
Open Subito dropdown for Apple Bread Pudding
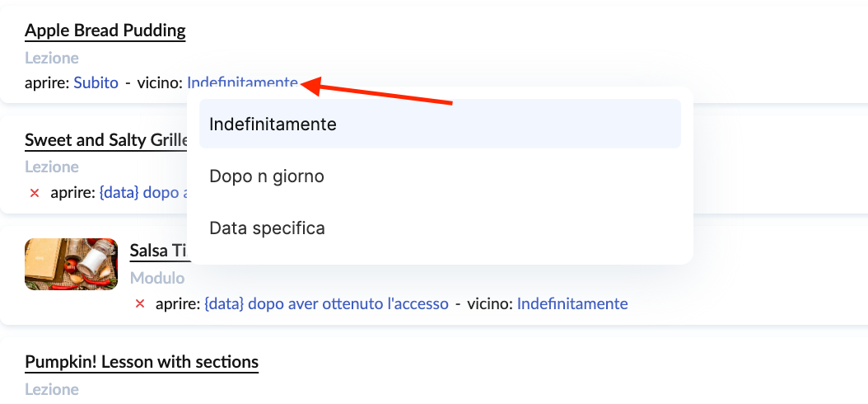click(96, 83)
